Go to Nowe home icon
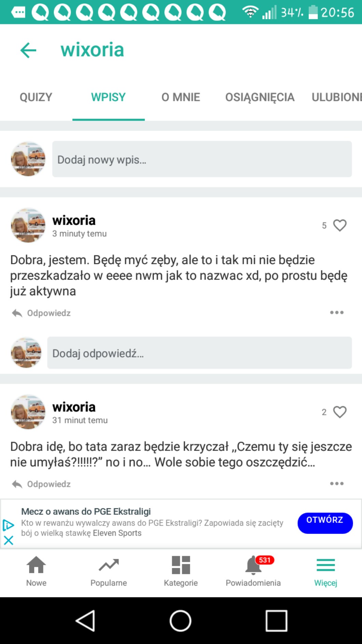The height and width of the screenshot is (644, 362). pos(36,571)
